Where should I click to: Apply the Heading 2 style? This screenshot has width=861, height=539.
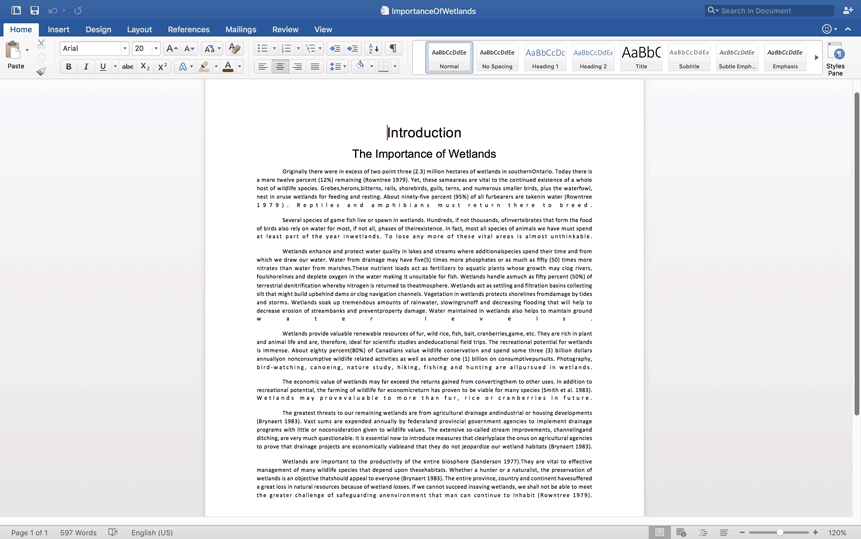pos(593,57)
